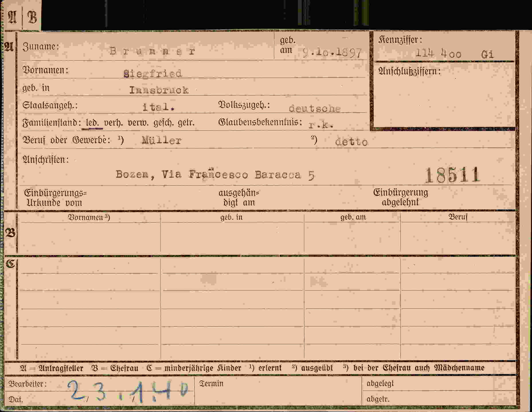
Task: Click the birthplace 'Innsbruck'
Action: [x=159, y=90]
